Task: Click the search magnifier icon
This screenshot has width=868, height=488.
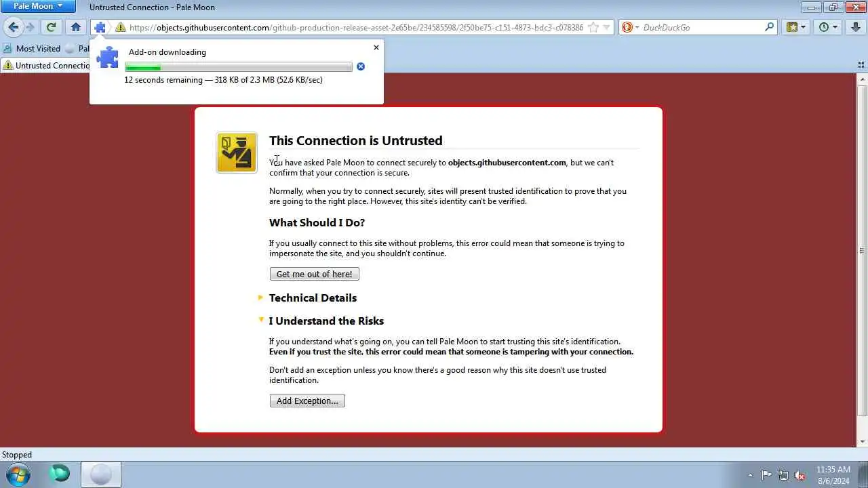Action: pyautogui.click(x=769, y=27)
